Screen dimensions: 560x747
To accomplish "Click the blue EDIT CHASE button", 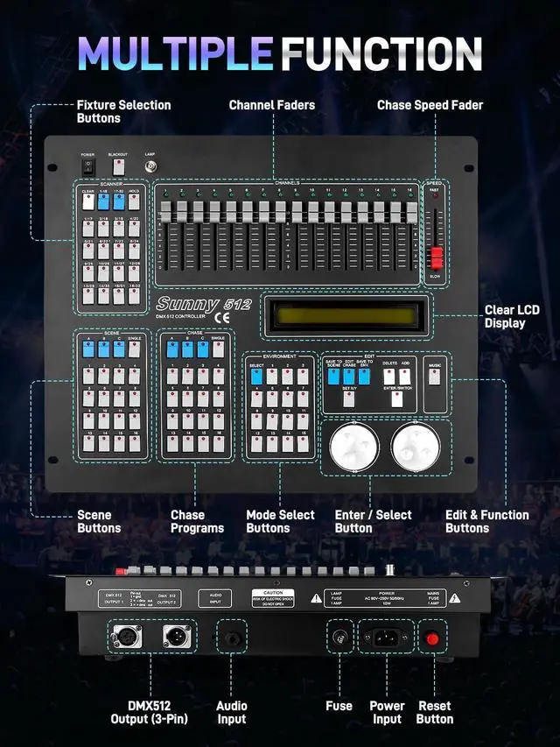I will coord(349,377).
